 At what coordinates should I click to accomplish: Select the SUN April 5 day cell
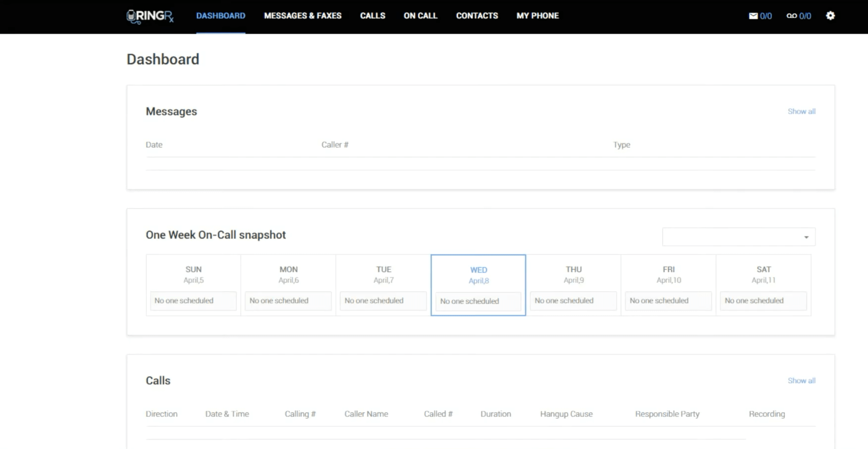194,275
